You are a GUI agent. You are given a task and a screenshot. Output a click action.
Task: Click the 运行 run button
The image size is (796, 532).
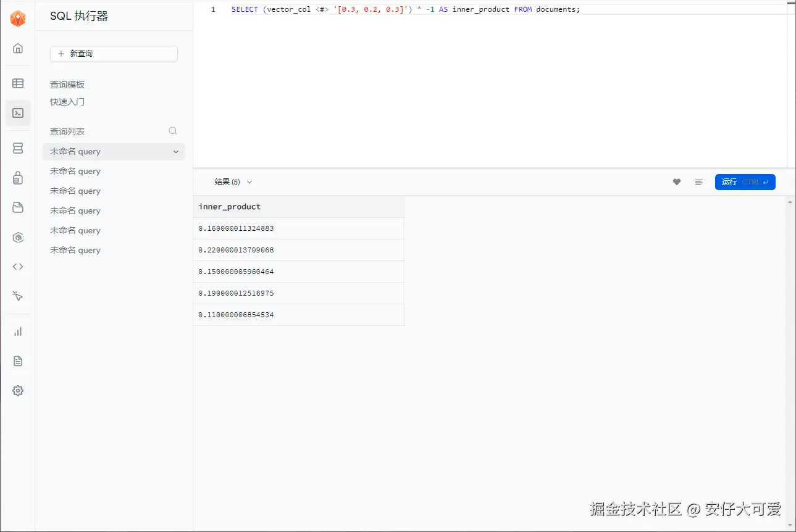(745, 182)
